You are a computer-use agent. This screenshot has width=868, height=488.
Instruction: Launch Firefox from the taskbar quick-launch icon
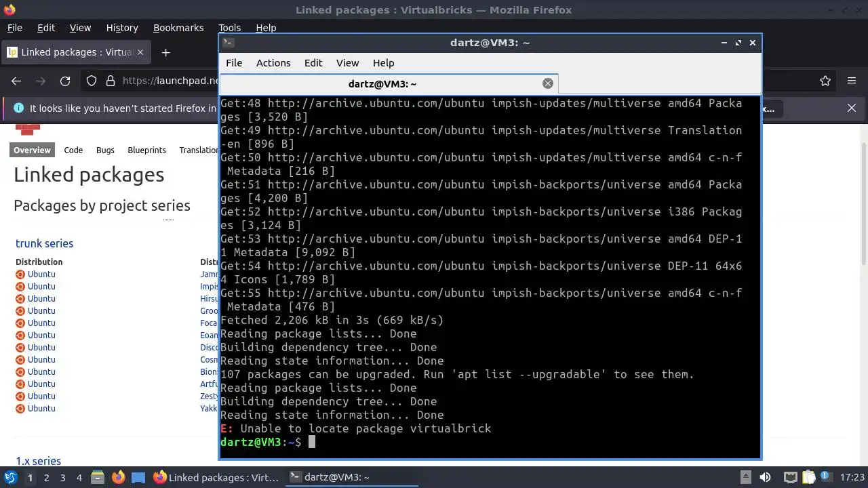pos(118,478)
